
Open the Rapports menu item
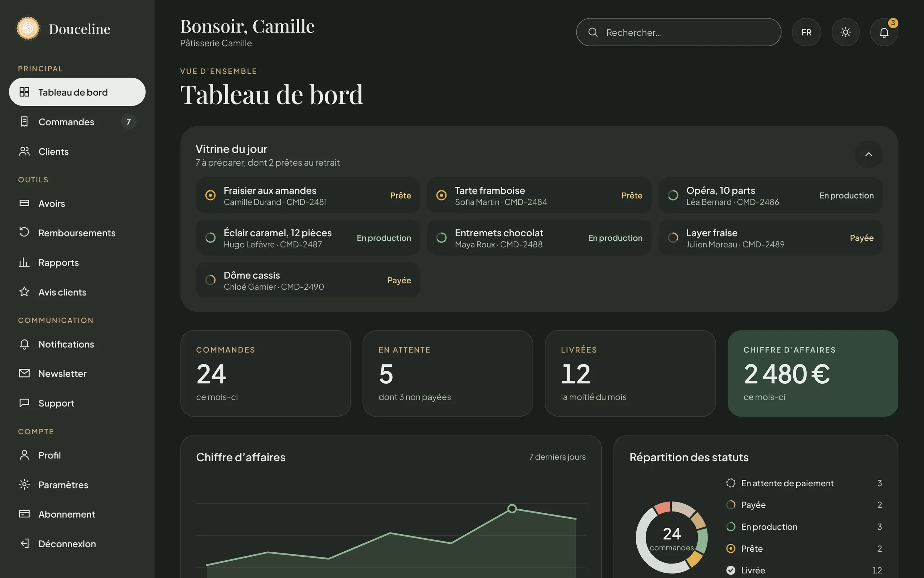(77, 263)
